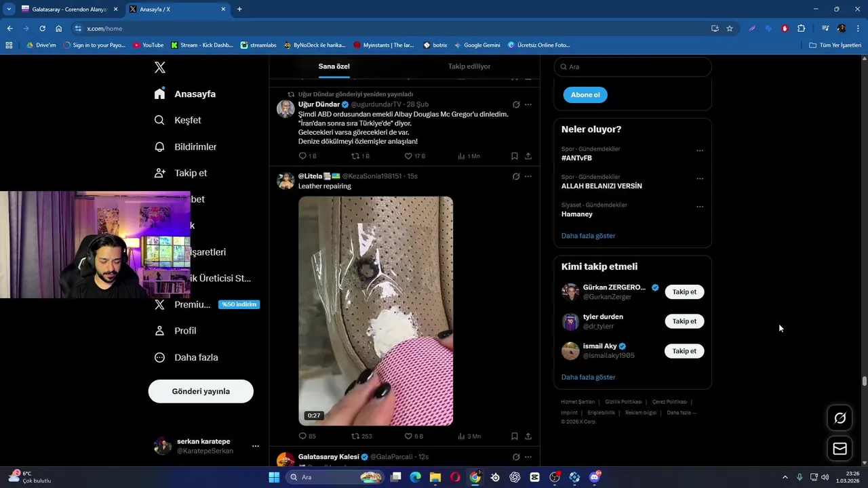868x488 pixels.
Task: Grab the page vertical scrollbar thumb
Action: 865,382
